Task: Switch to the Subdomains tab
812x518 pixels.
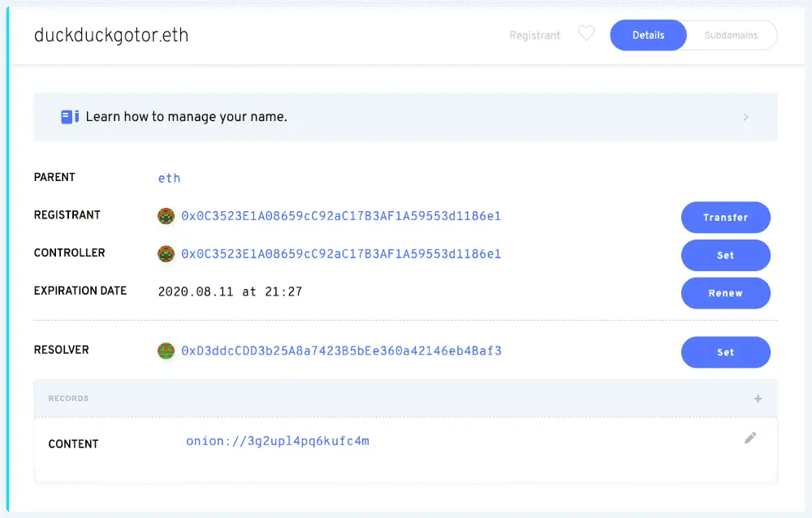Action: coord(731,36)
